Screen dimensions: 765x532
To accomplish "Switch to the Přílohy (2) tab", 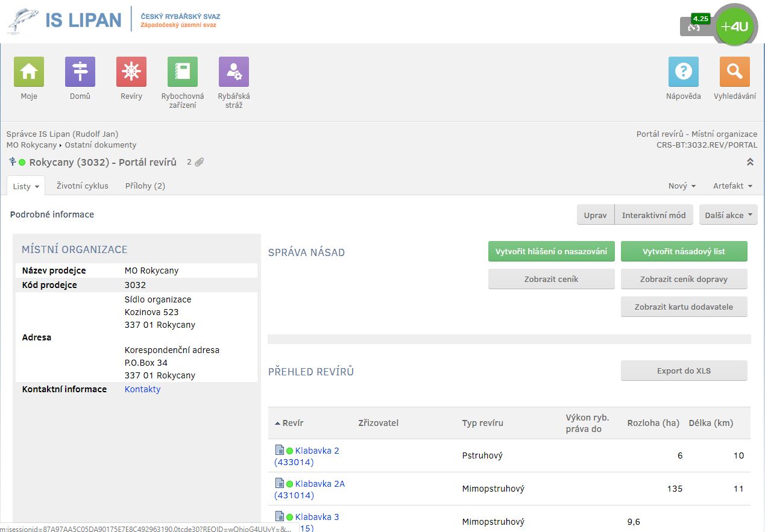I will click(x=145, y=186).
